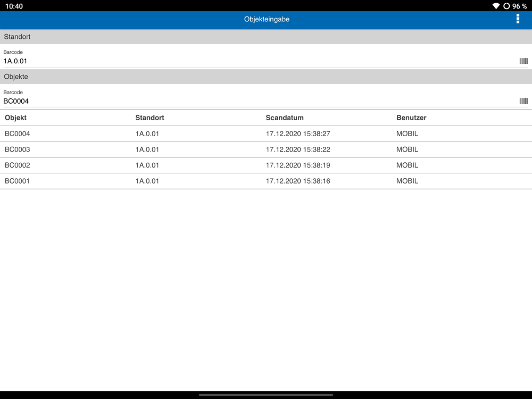Screen dimensions: 532x399
Task: Tap barcode scan icon for Standort
Action: point(523,61)
